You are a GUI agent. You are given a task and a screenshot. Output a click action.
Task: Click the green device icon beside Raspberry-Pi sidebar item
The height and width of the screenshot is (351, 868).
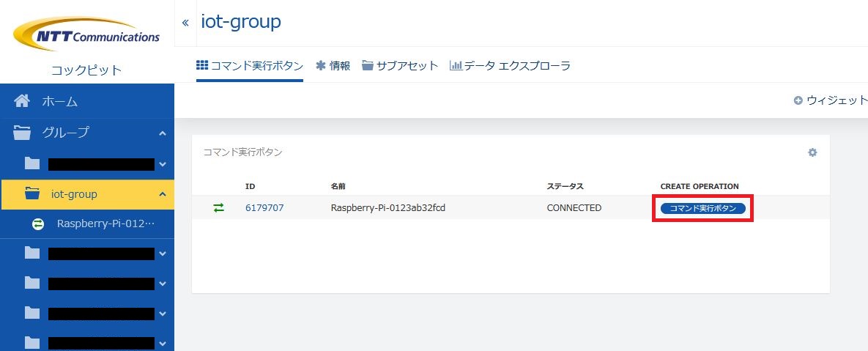pyautogui.click(x=38, y=224)
